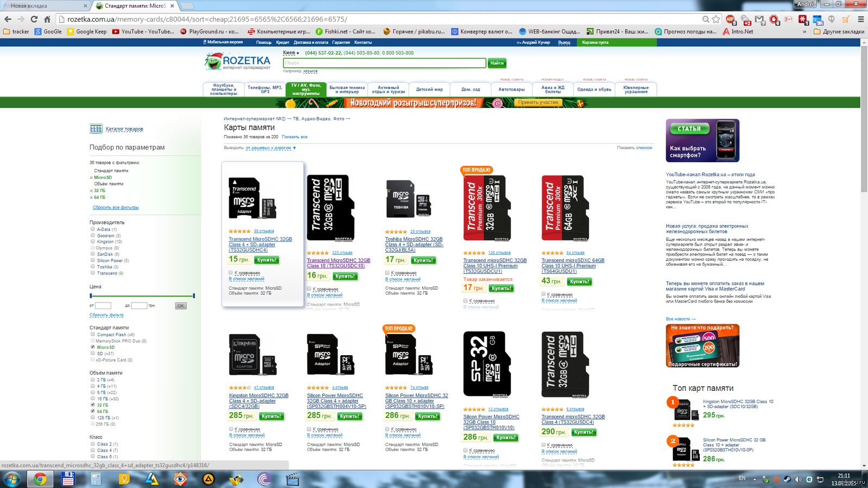This screenshot has height=488, width=868.
Task: Open the 'Как выбрать смартфон?' article banner
Action: click(703, 140)
